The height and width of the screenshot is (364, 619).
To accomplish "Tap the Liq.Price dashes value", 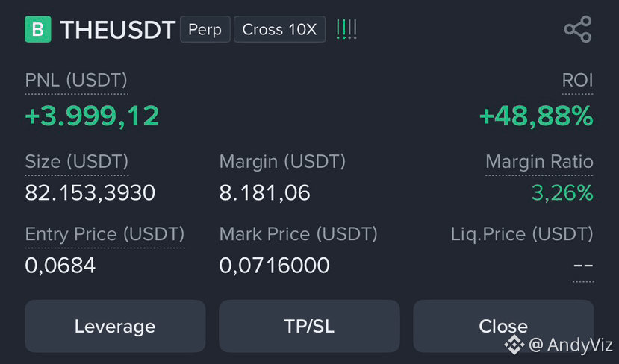I will (x=583, y=266).
